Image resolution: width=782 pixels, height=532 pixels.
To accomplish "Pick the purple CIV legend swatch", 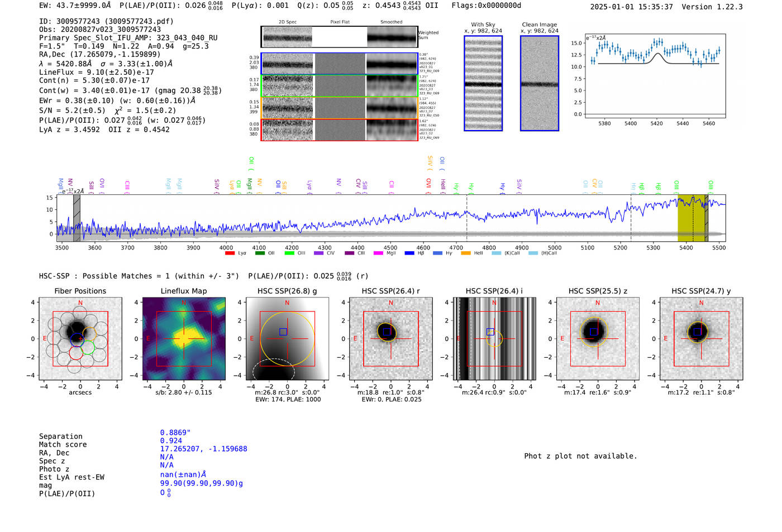I will pyautogui.click(x=318, y=253).
